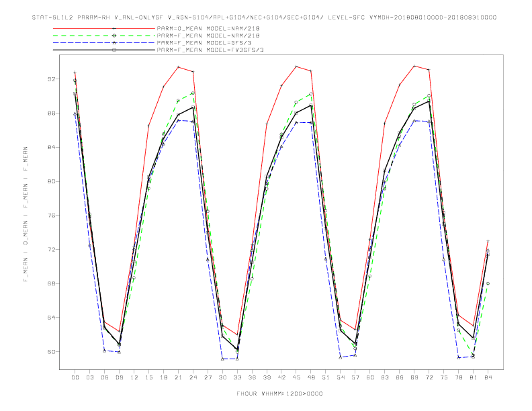The image size is (532, 411).
Task: Click forecast hour 66 on x-axis
Action: click(x=400, y=377)
